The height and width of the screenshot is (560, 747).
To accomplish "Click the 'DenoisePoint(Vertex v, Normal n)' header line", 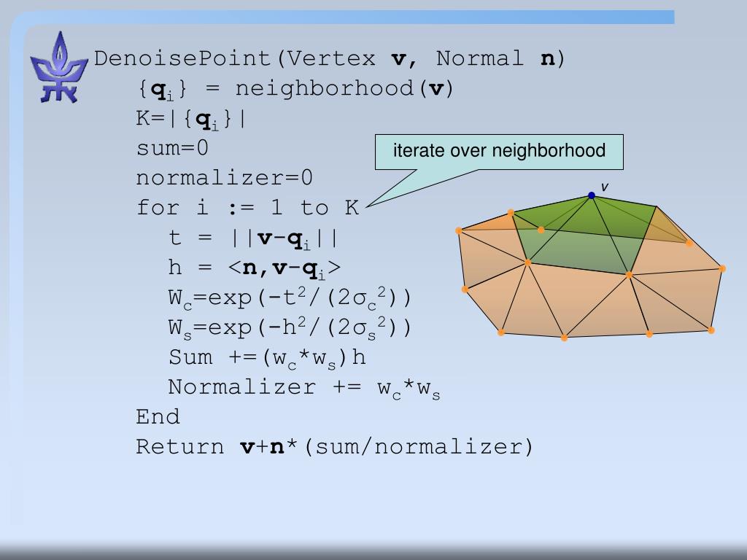I will point(330,58).
